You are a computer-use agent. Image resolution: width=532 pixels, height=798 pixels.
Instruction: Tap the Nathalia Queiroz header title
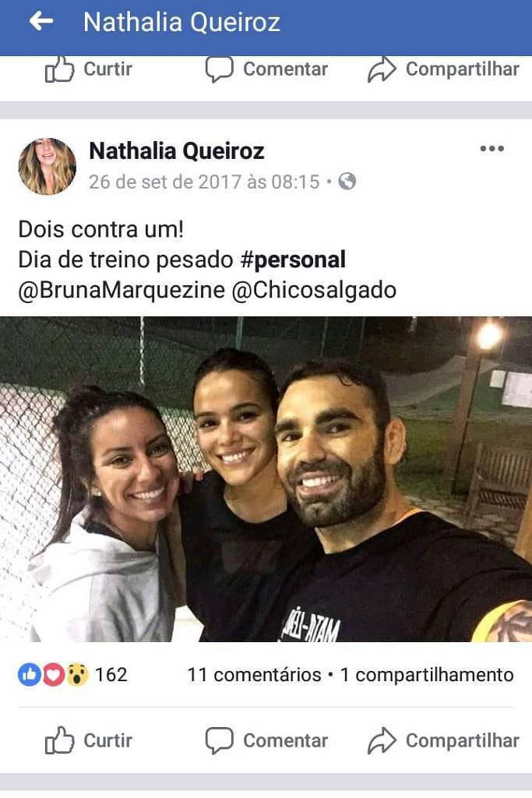[x=181, y=22]
